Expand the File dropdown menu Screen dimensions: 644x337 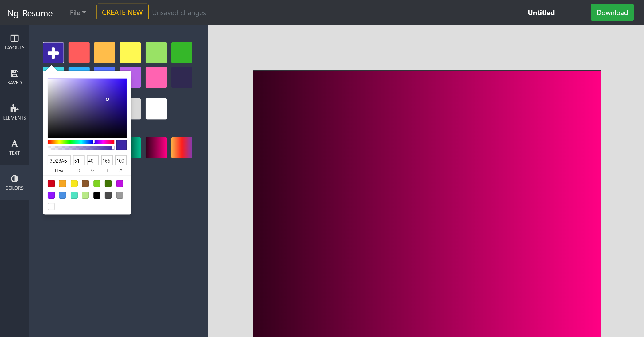pos(78,12)
